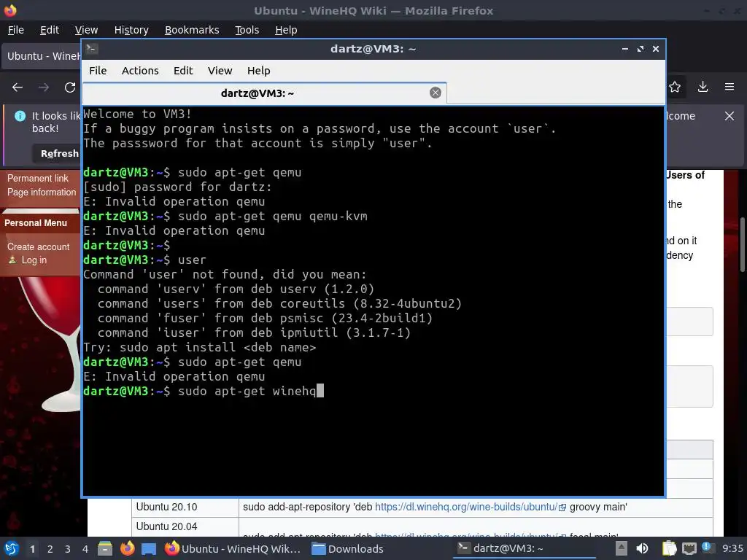Open the Firefox Bookmarks menu
The height and width of the screenshot is (560, 747).
click(192, 29)
